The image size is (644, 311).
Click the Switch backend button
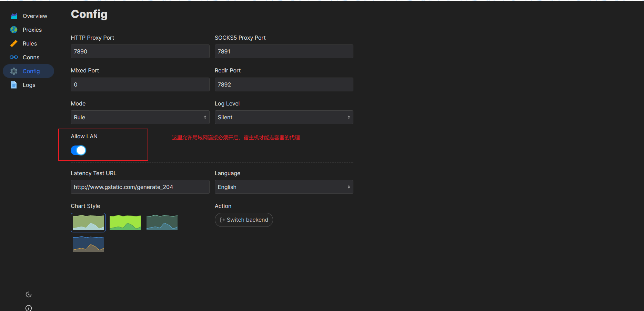(x=244, y=220)
